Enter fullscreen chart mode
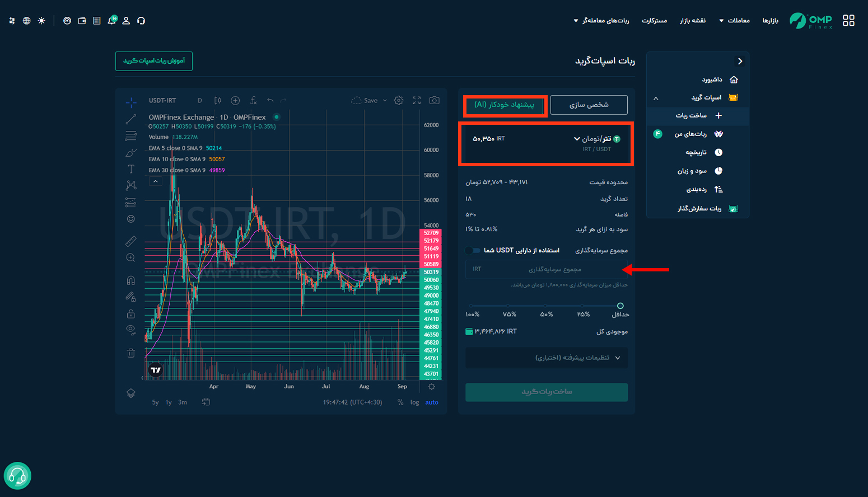 tap(417, 100)
